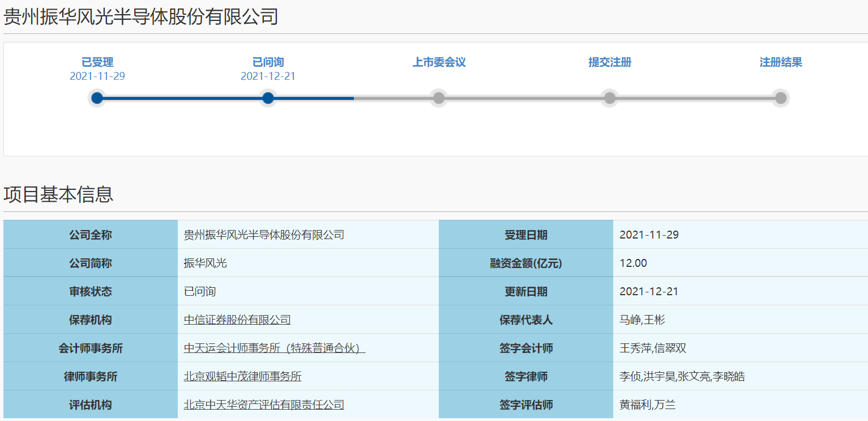Click the 注册结果 stage label
This screenshot has height=421, width=868.
tap(780, 62)
